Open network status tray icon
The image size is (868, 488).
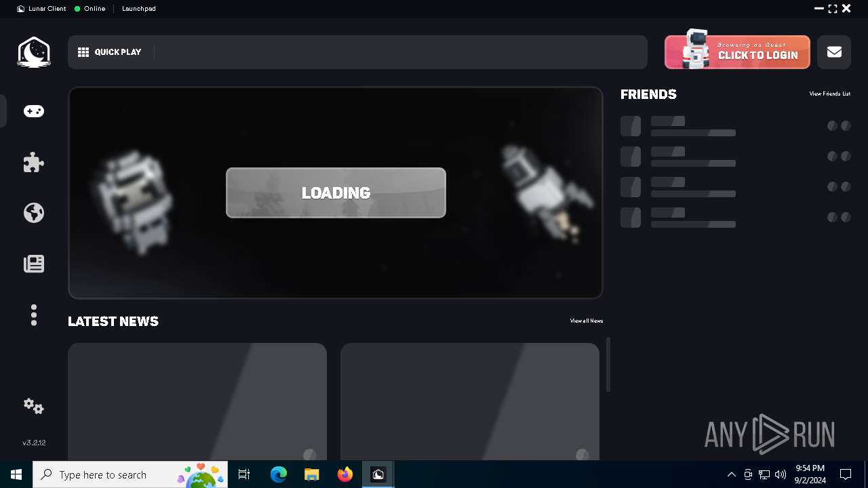(764, 474)
